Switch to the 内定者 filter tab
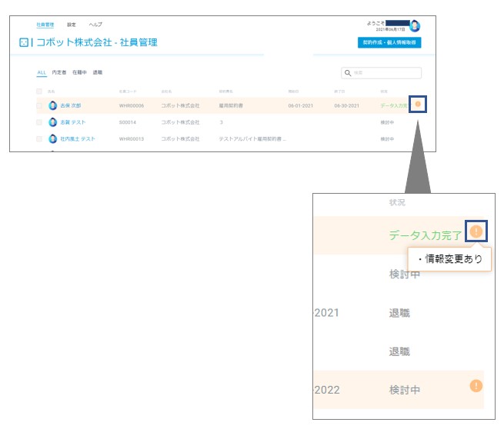The image size is (504, 429). click(59, 72)
